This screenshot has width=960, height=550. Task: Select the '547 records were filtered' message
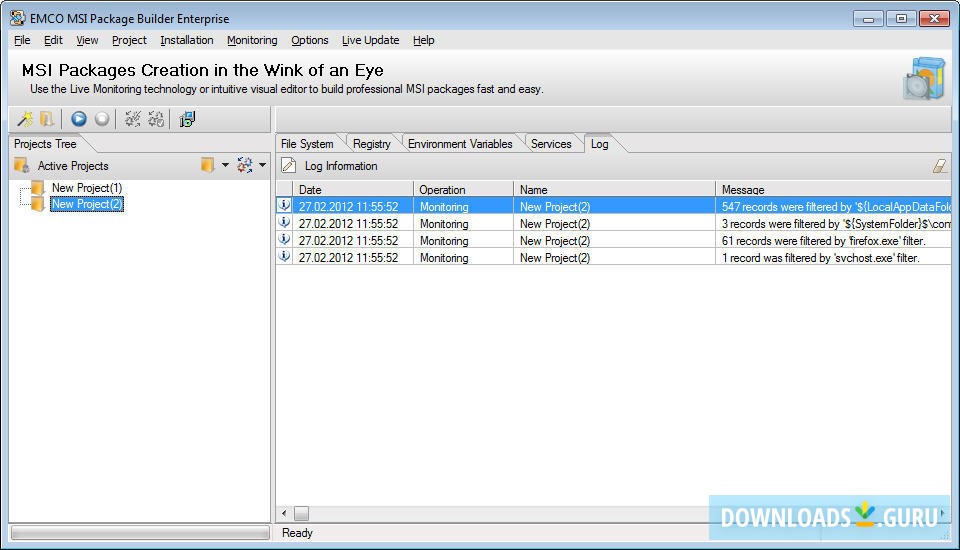click(836, 206)
